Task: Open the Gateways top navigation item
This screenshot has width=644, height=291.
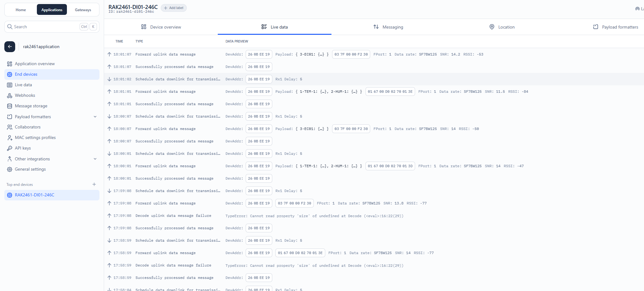Action: point(83,10)
